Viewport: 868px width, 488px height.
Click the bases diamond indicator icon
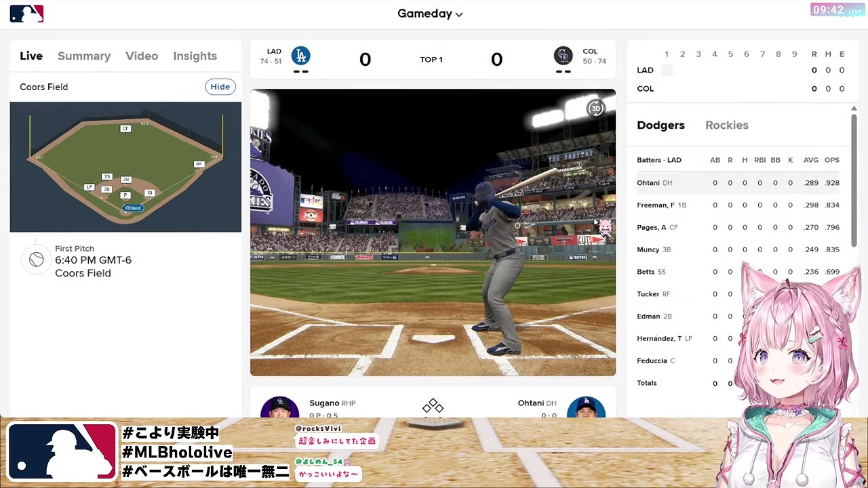(433, 406)
